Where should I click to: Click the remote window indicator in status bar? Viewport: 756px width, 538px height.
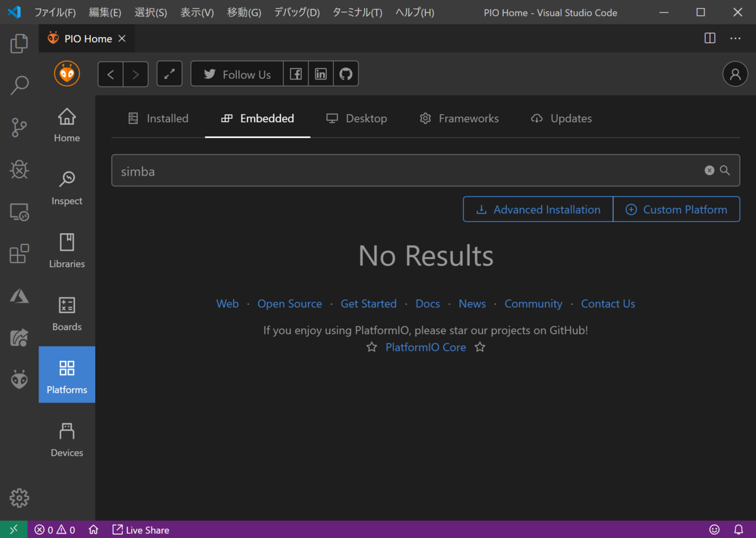(x=14, y=530)
